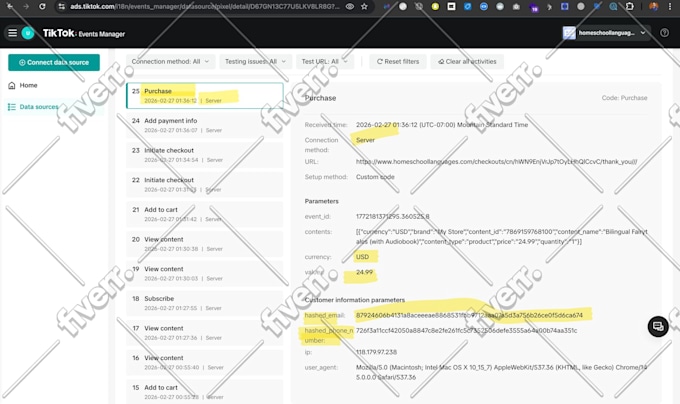
Task: Open the help question mark icon
Action: pyautogui.click(x=664, y=33)
